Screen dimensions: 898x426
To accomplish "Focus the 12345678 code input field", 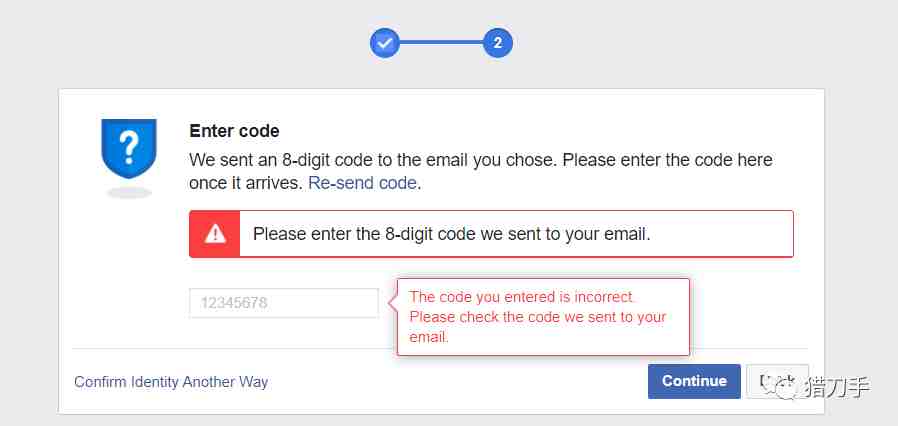I will point(283,303).
